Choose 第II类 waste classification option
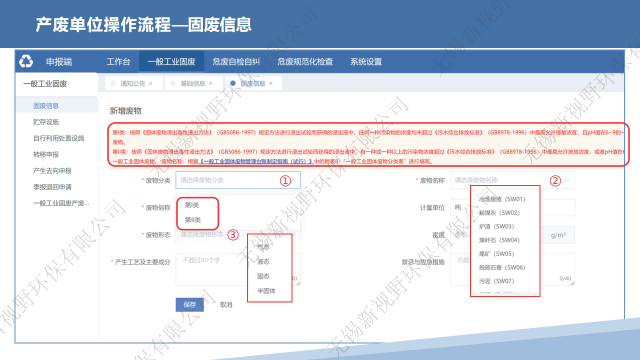Screen dimensions: 640x360 pos(193,220)
